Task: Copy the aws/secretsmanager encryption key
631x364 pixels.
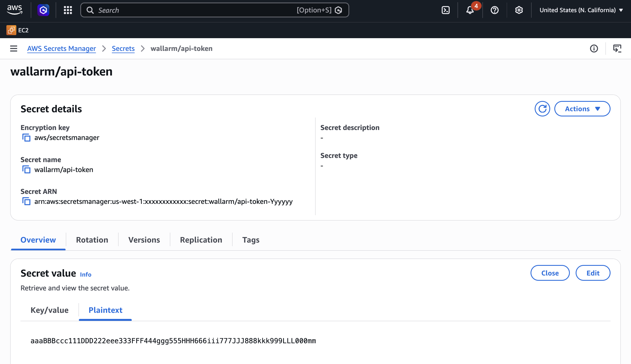Action: [x=26, y=137]
